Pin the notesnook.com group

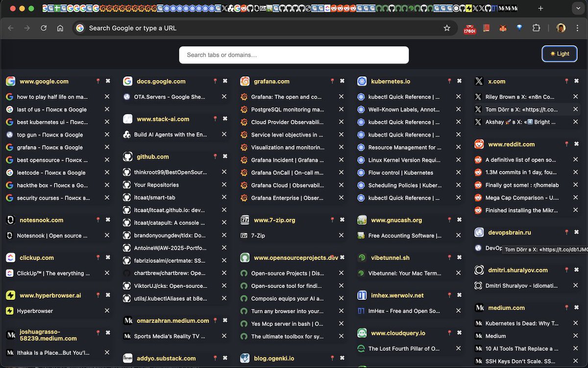98,220
